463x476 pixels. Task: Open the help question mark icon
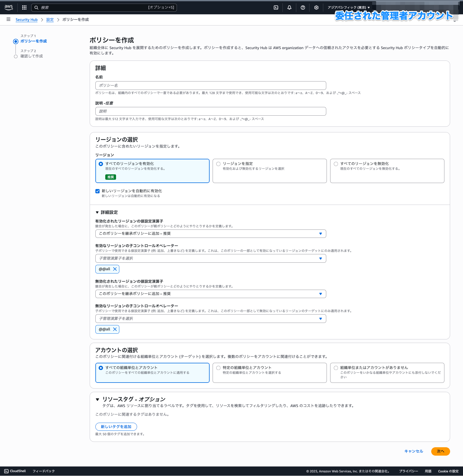(x=303, y=7)
